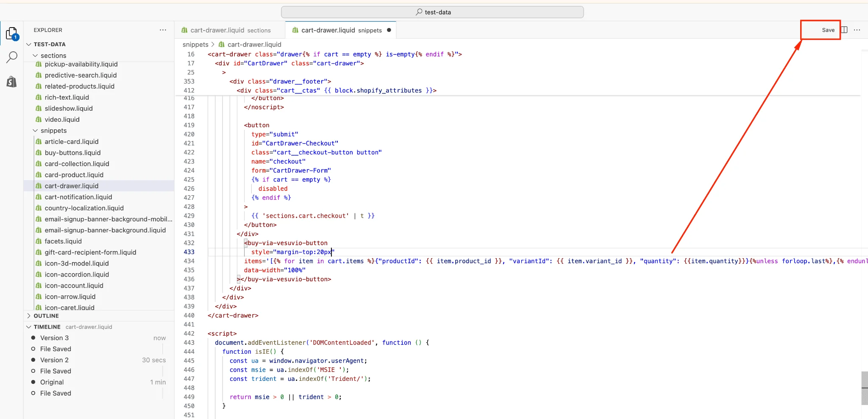Open predictive-search.liquid from the explorer

click(81, 75)
